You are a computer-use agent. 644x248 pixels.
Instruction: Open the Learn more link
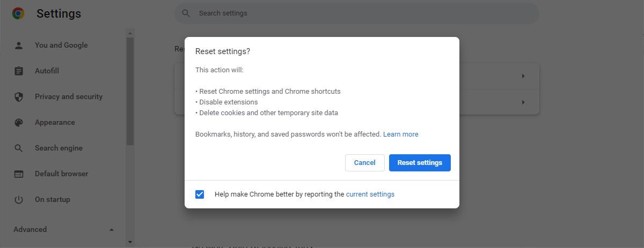point(401,134)
